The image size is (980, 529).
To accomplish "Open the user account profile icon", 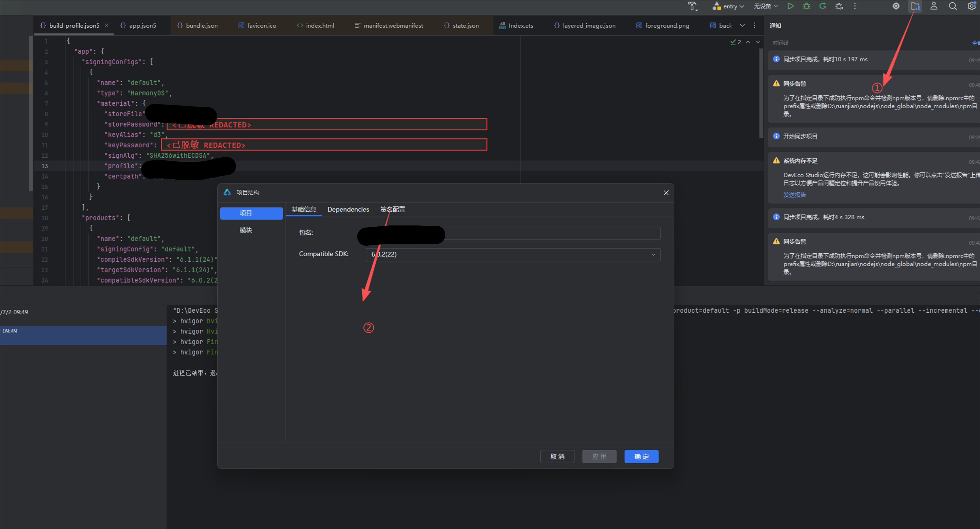I will [x=934, y=6].
